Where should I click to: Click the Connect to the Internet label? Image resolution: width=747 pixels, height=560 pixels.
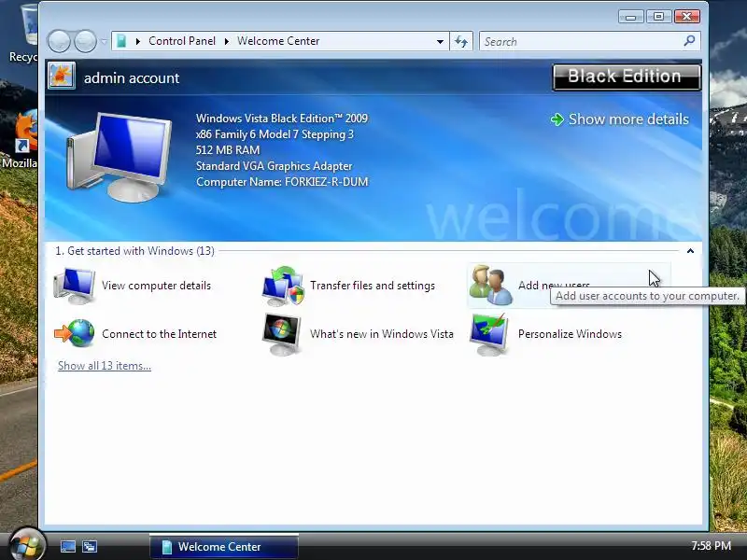pos(159,334)
